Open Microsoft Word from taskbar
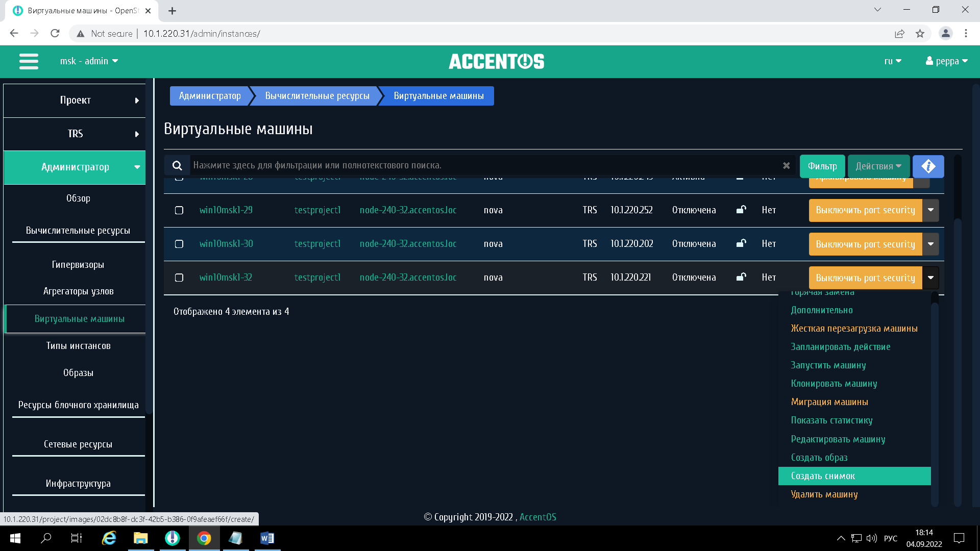The height and width of the screenshot is (551, 980). [267, 538]
